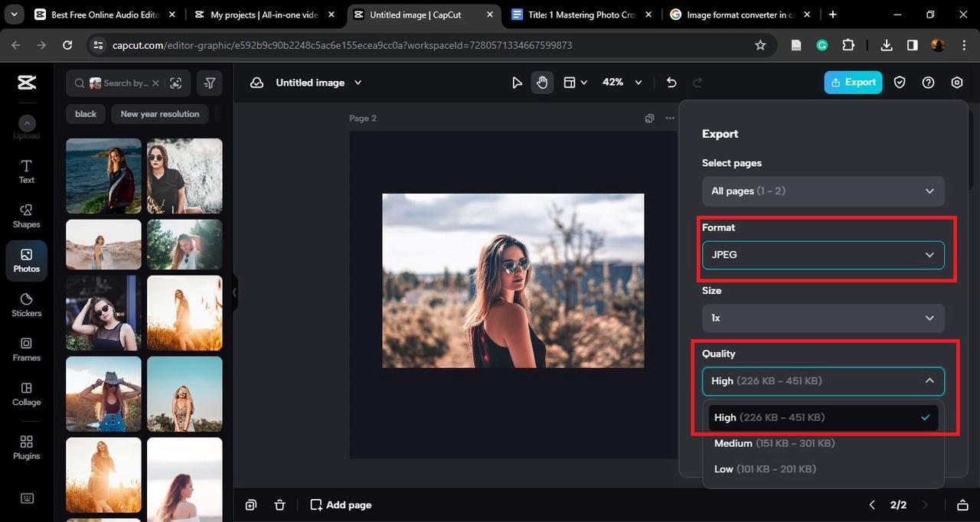Viewport: 980px width, 522px height.
Task: Select the woman in black t-shirt thumbnail
Action: pyautogui.click(x=185, y=176)
